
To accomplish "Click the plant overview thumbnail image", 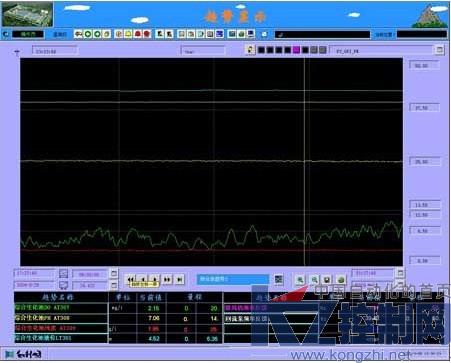I will click(x=27, y=14).
